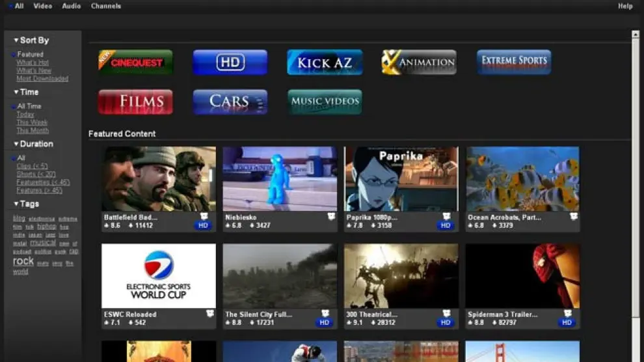Open the Cinequest channel icon
The height and width of the screenshot is (362, 644).
click(135, 63)
